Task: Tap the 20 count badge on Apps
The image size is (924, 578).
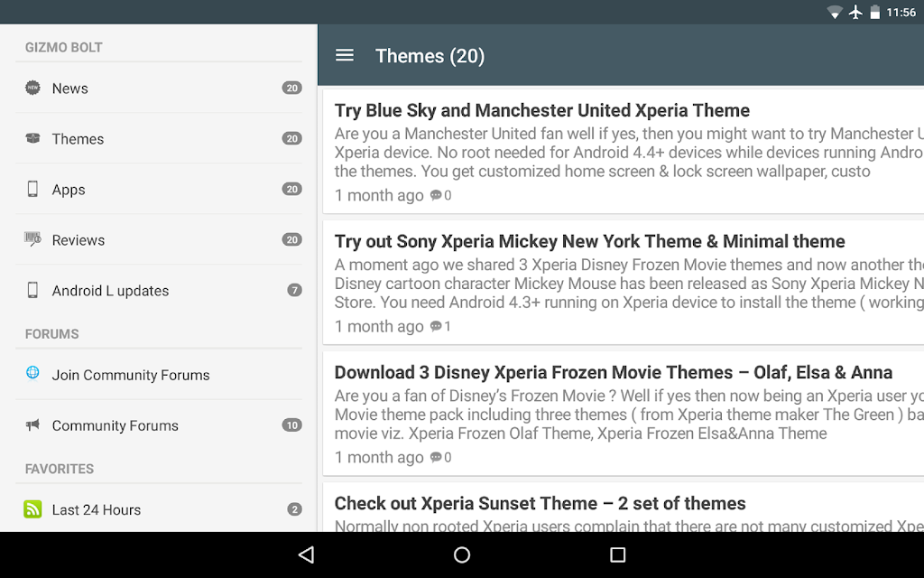Action: [x=291, y=190]
